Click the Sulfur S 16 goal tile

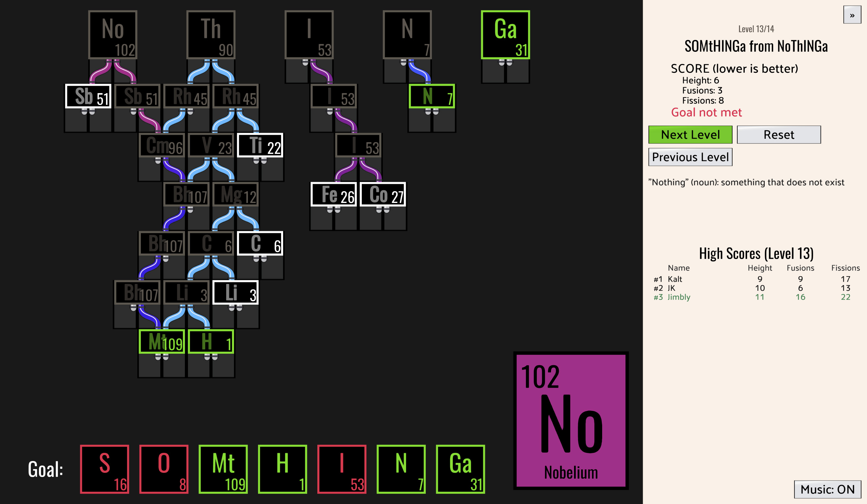(105, 469)
